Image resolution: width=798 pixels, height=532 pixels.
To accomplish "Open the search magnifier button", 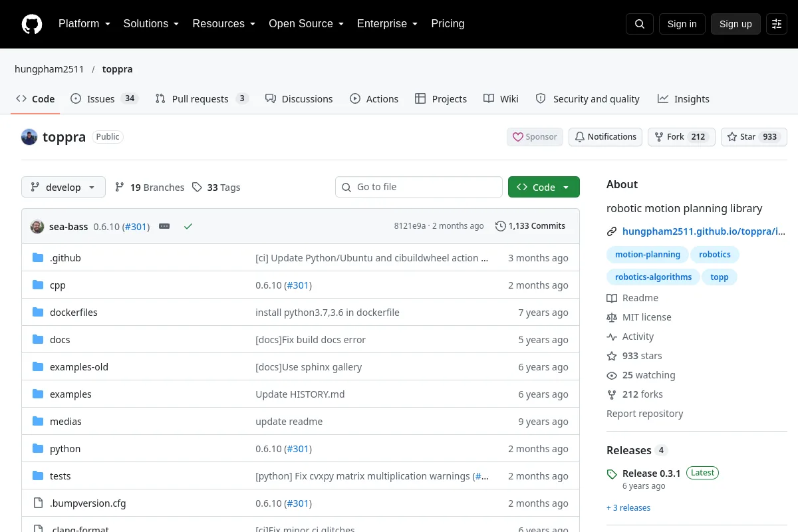I will [640, 24].
